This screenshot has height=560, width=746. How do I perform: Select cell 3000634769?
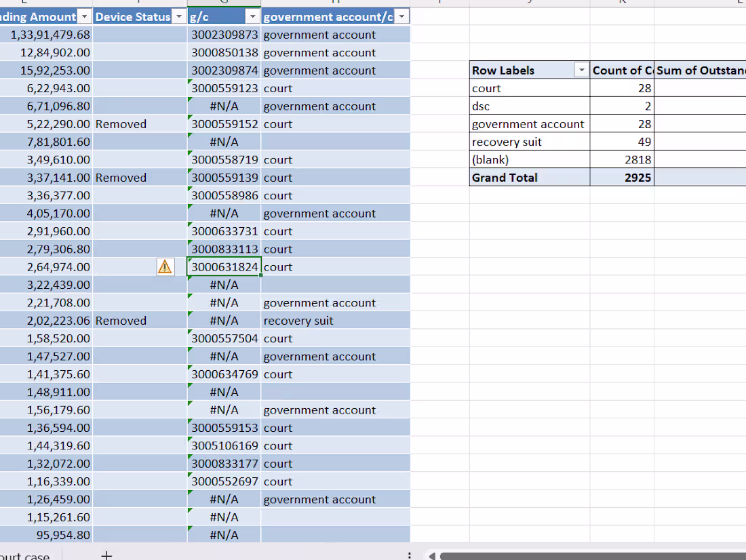click(224, 374)
